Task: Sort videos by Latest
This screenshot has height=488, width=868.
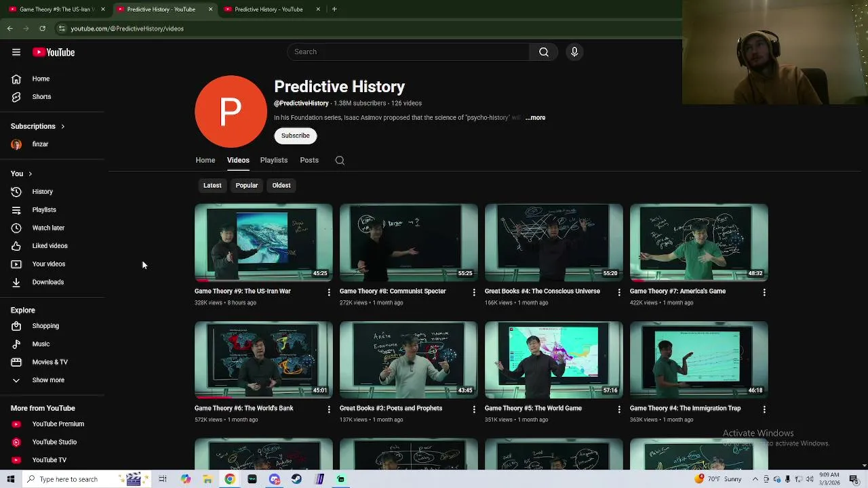Action: tap(212, 186)
